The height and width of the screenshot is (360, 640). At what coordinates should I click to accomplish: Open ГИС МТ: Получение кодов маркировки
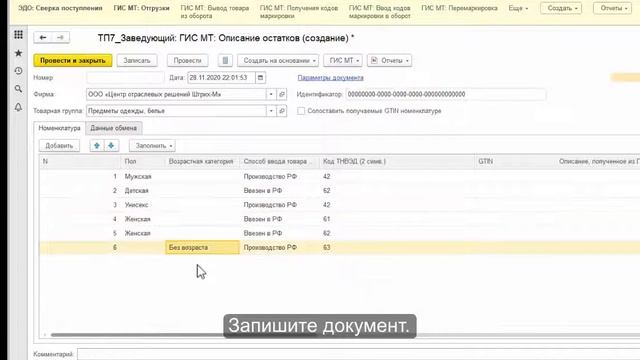(x=299, y=12)
